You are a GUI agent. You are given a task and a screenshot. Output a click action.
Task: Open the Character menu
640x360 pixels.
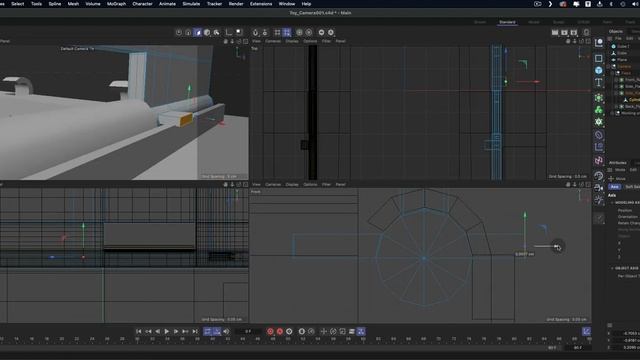[142, 4]
